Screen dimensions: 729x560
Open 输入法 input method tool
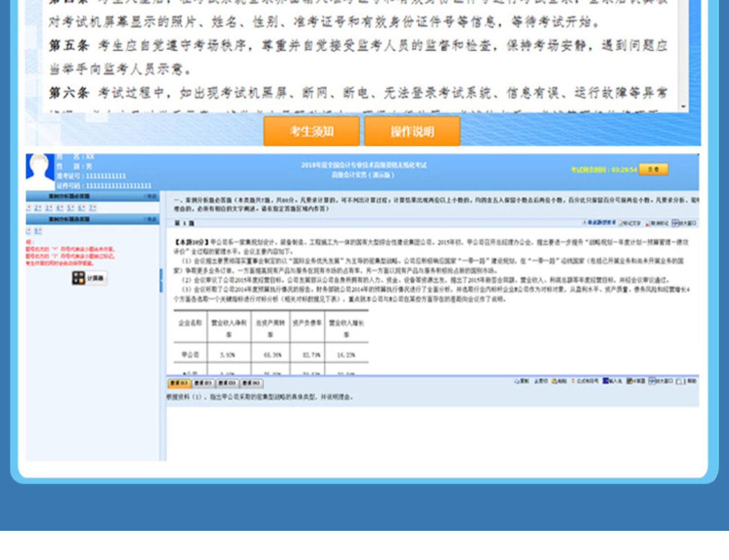612,381
